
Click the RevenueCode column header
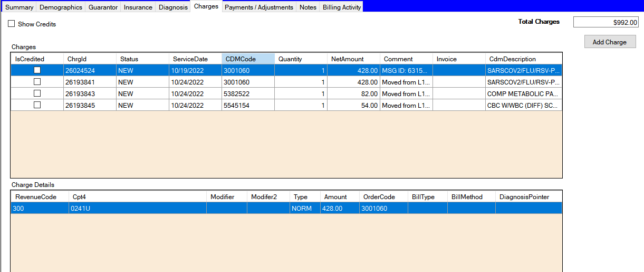click(x=39, y=197)
